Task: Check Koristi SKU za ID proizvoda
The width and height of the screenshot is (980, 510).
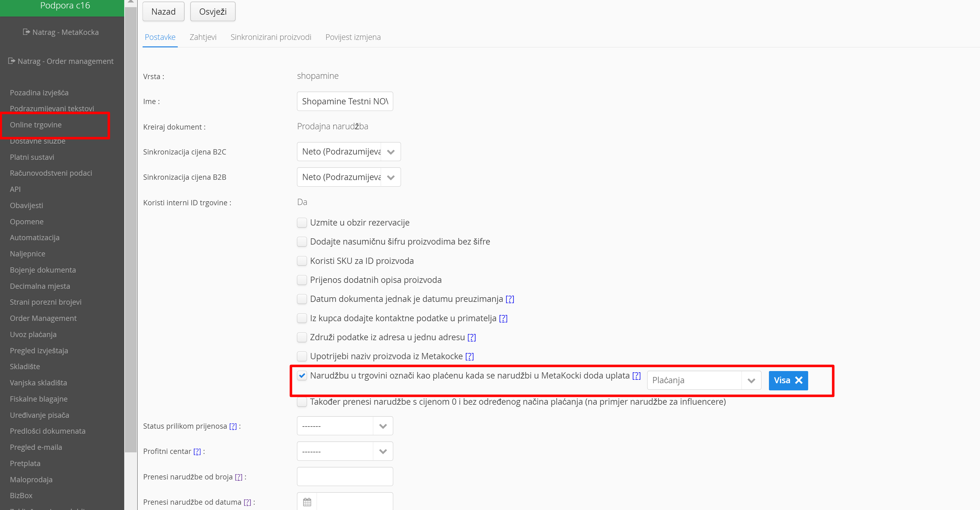Action: click(x=302, y=261)
